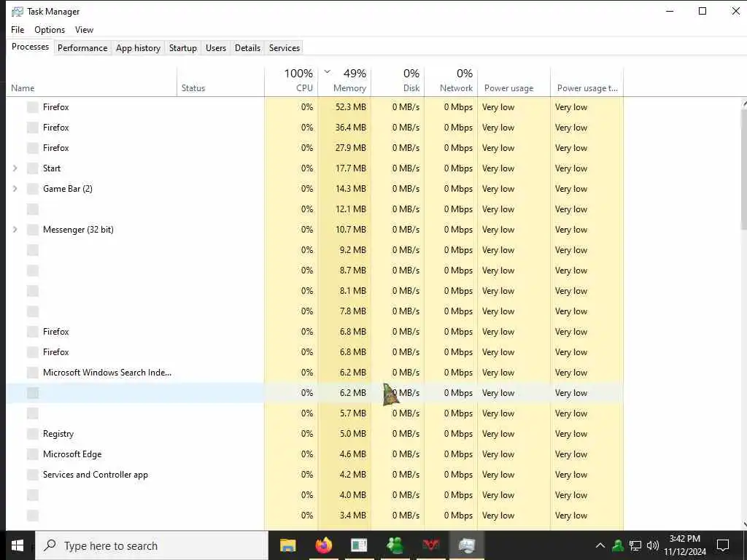Switch to the Performance tab

click(82, 48)
